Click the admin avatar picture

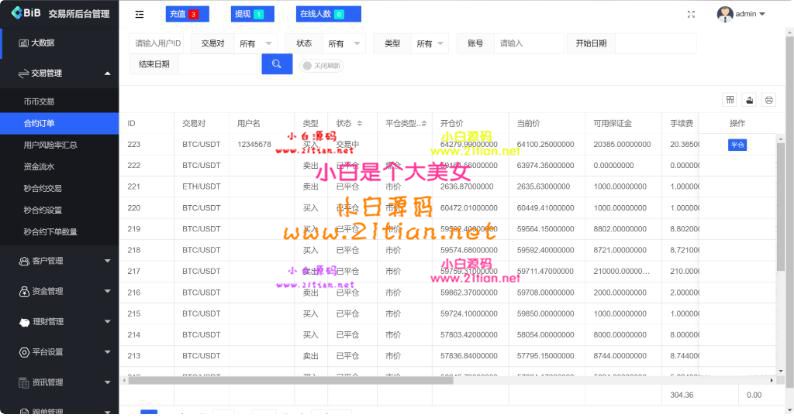725,14
